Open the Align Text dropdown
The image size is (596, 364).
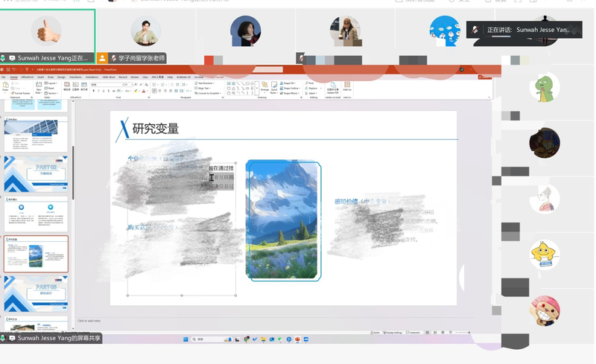(x=203, y=88)
